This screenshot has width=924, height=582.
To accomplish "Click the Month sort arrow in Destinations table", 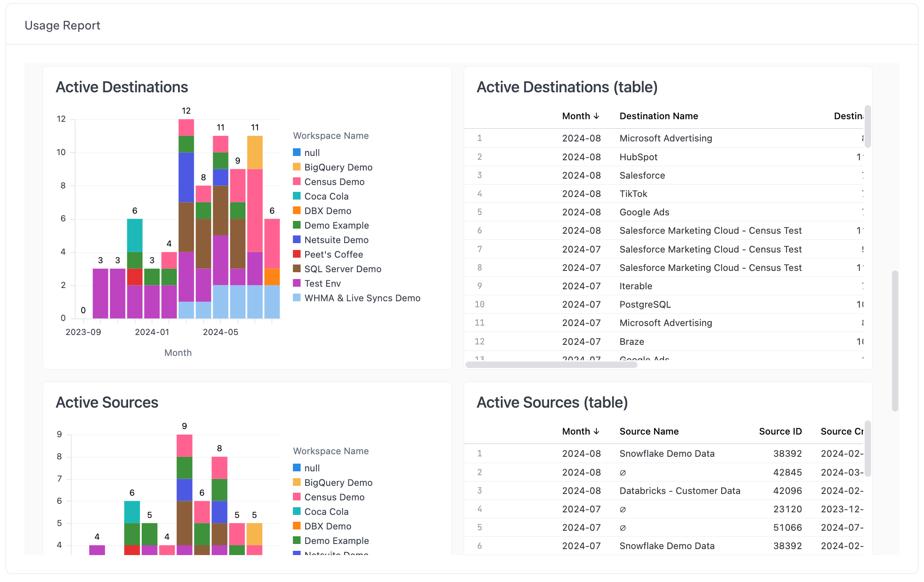I will [597, 116].
